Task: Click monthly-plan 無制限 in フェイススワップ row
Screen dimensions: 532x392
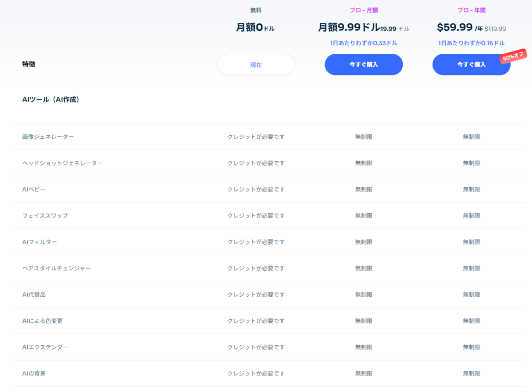Action: click(364, 215)
